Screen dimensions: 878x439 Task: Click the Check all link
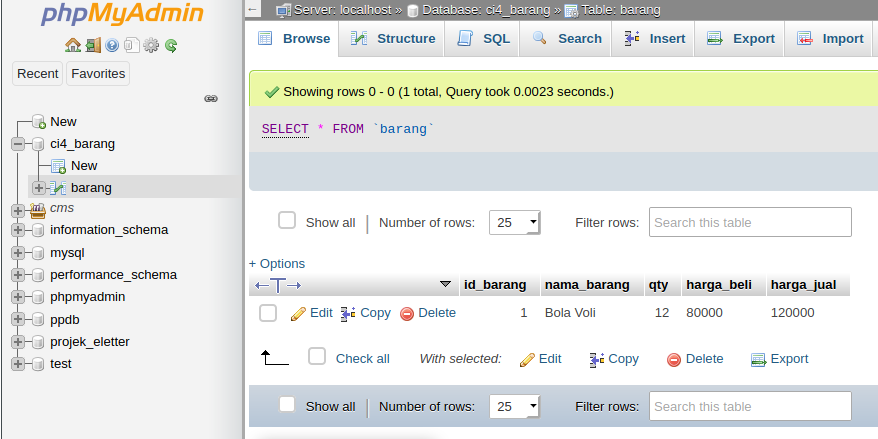click(x=363, y=359)
